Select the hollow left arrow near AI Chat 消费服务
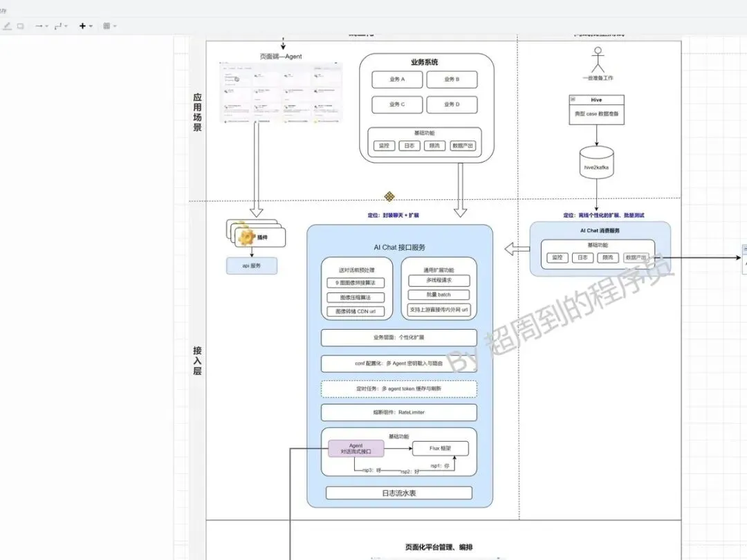Screen dimensions: 747x560 (517, 249)
